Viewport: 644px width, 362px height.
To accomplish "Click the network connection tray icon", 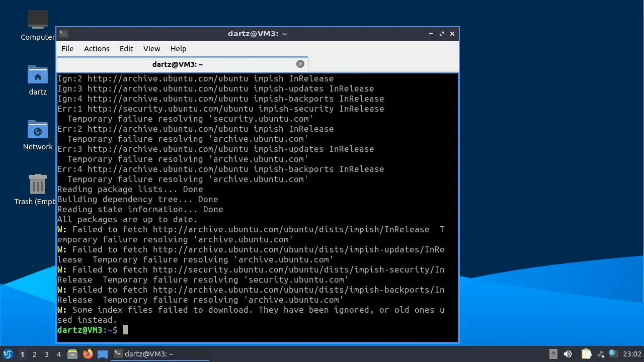I will coord(600,354).
